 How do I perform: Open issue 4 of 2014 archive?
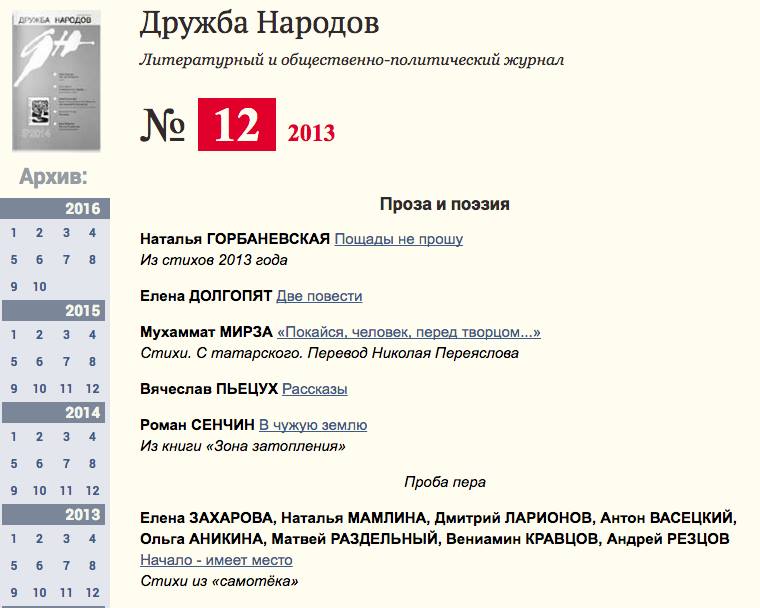(x=92, y=437)
